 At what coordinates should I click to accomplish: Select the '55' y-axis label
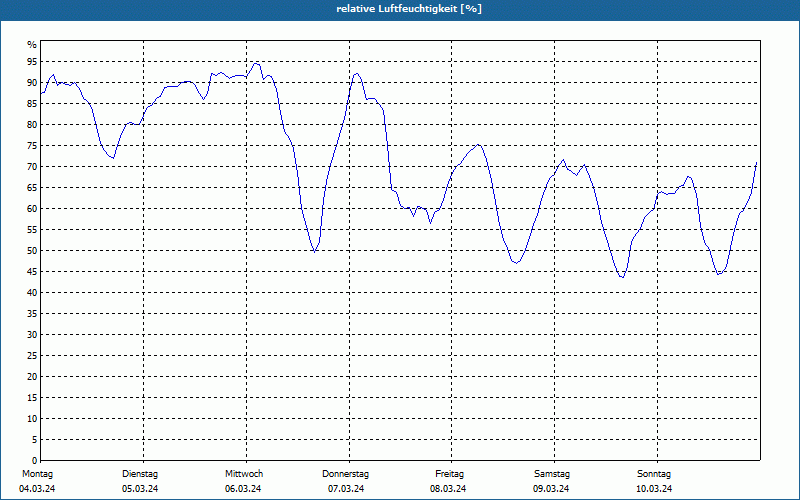coord(32,230)
